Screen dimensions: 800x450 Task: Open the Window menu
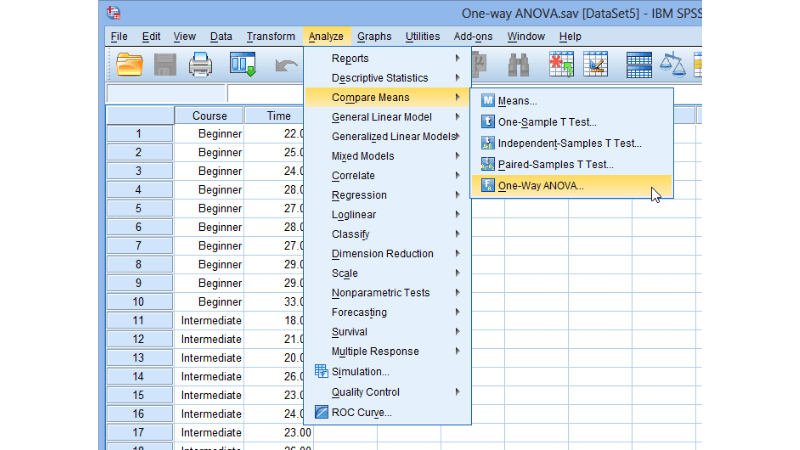[x=526, y=36]
